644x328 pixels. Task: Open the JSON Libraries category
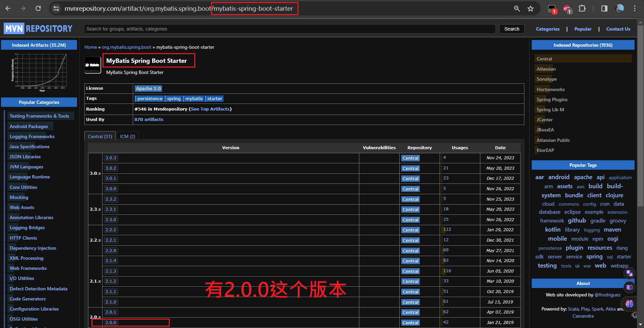tap(25, 157)
